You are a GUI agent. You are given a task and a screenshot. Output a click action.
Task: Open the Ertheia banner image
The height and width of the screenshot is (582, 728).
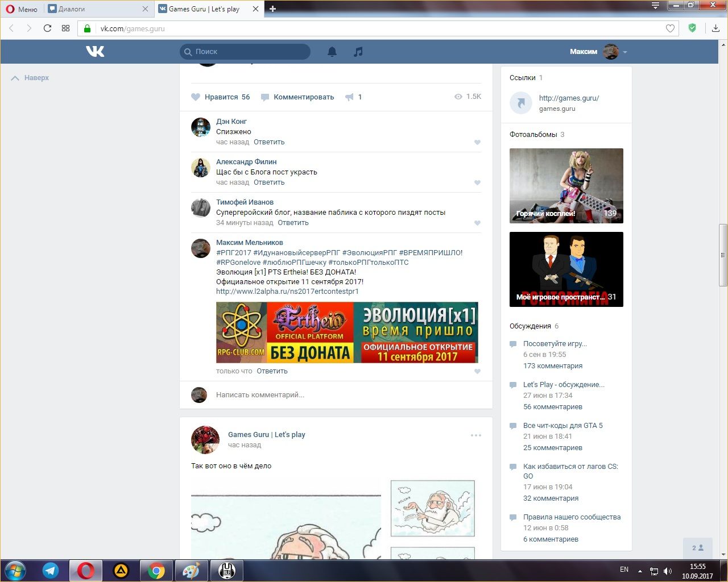(347, 332)
